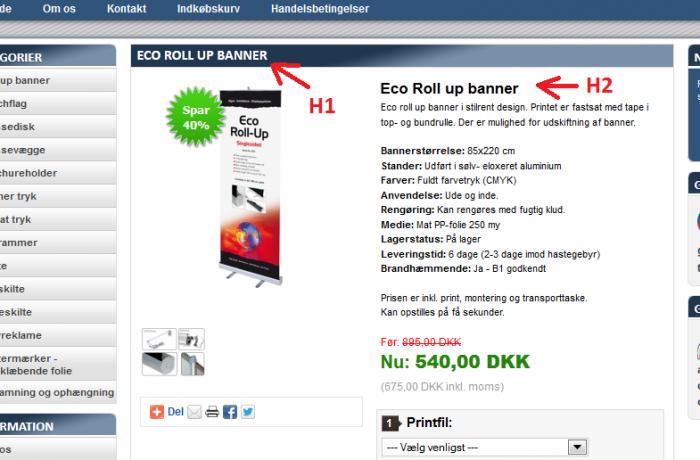700x460 pixels.
Task: Click the main Eco Roll-Up product image
Action: [250, 188]
